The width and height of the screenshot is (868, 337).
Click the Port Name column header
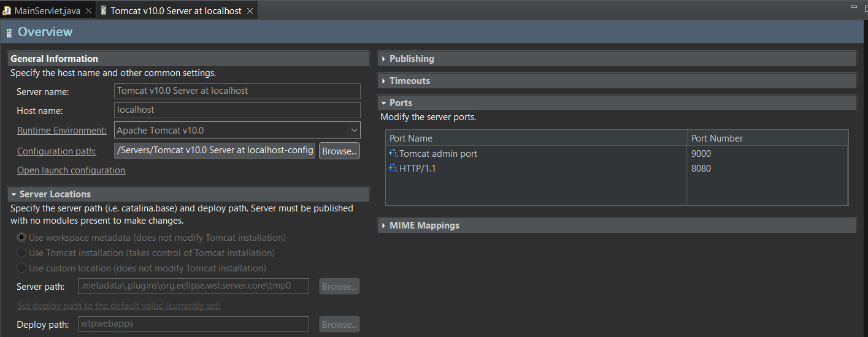coord(536,138)
